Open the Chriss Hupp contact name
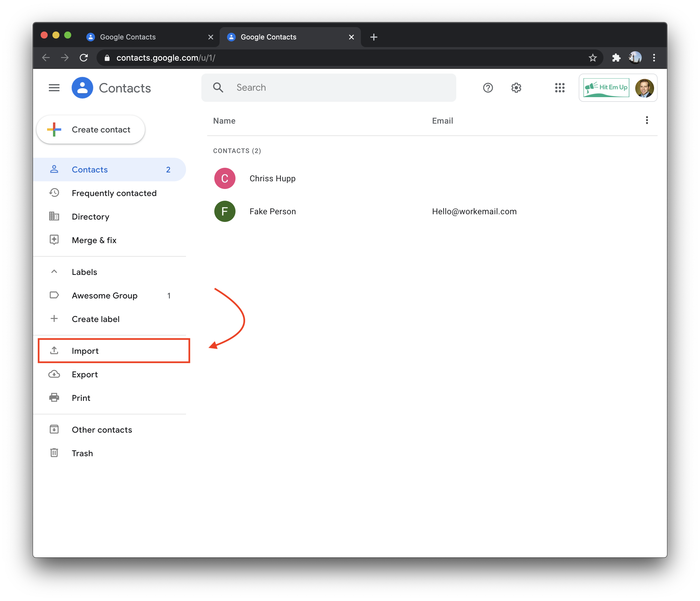700x601 pixels. click(x=272, y=178)
